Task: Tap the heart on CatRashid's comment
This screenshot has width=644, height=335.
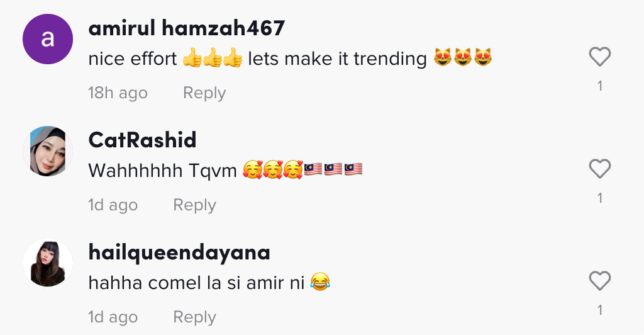Action: (x=599, y=169)
